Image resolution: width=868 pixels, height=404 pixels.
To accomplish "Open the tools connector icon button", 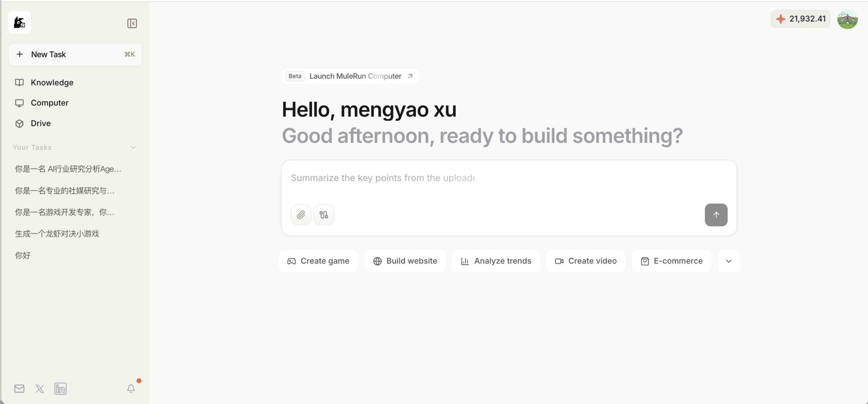I will 324,215.
